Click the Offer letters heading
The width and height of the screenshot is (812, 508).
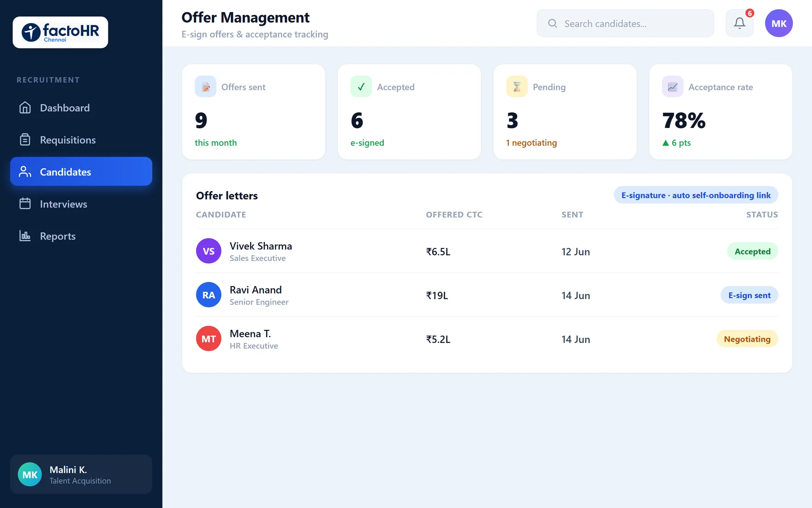[227, 195]
